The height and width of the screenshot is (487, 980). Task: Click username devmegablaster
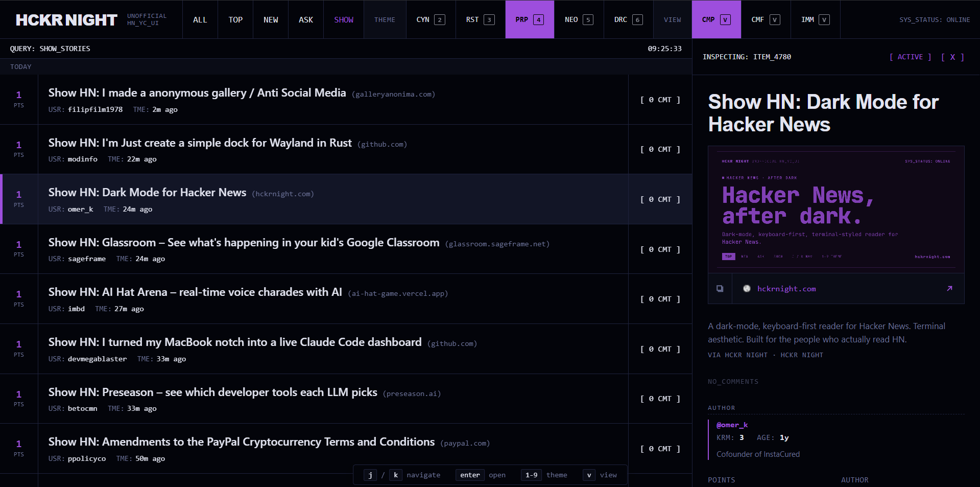pos(97,359)
